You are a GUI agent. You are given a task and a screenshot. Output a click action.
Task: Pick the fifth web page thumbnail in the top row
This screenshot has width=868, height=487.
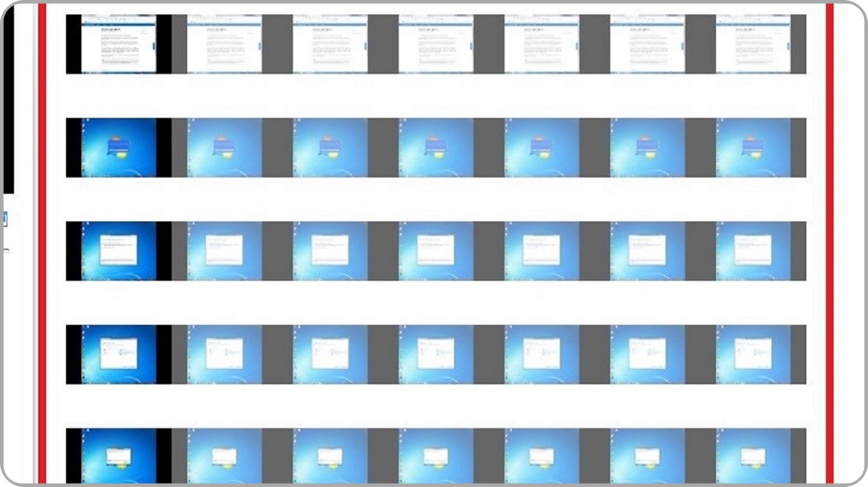pyautogui.click(x=542, y=43)
